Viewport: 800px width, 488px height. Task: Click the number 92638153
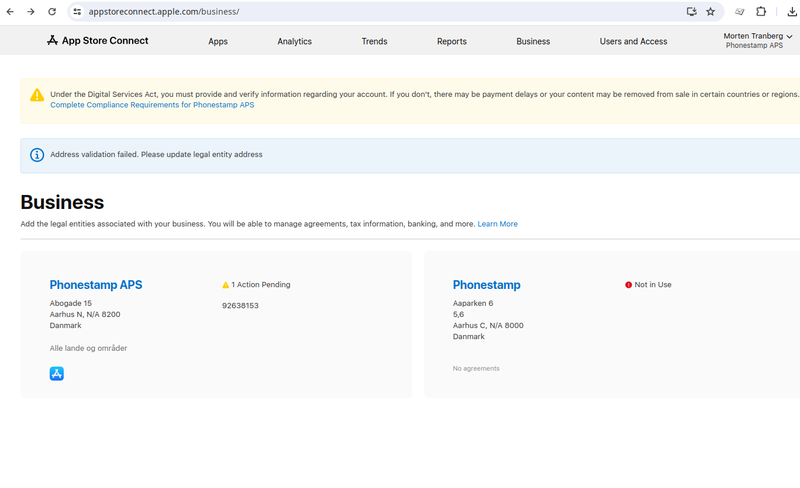click(240, 305)
